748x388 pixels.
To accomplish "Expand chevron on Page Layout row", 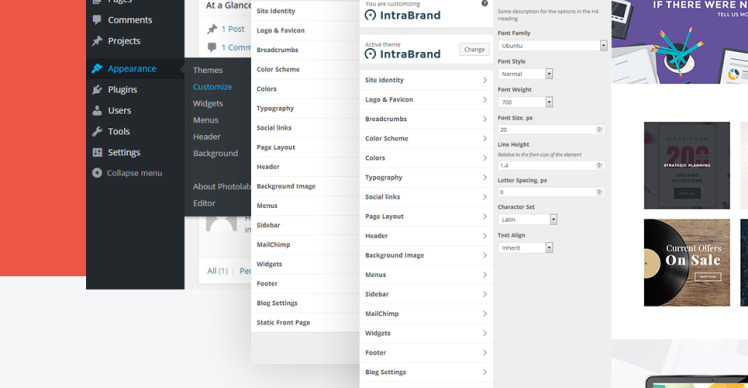I will tap(485, 217).
